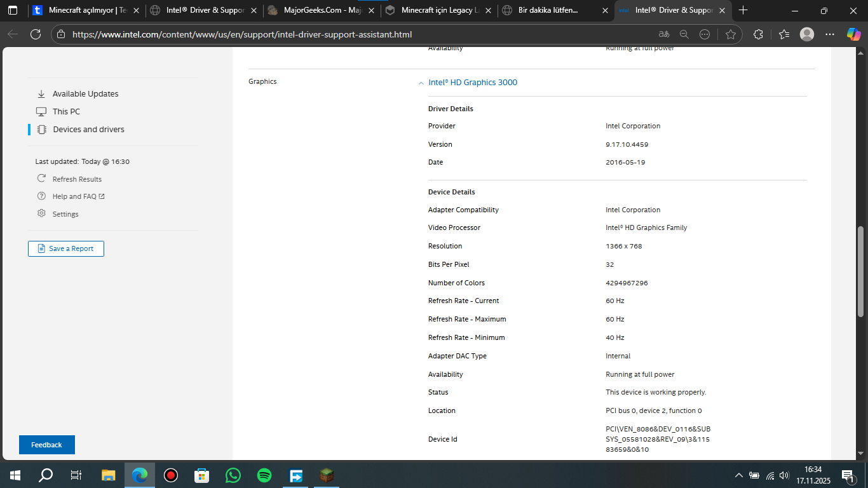Open Task View on the taskbar
The image size is (868, 488).
pos(76,475)
